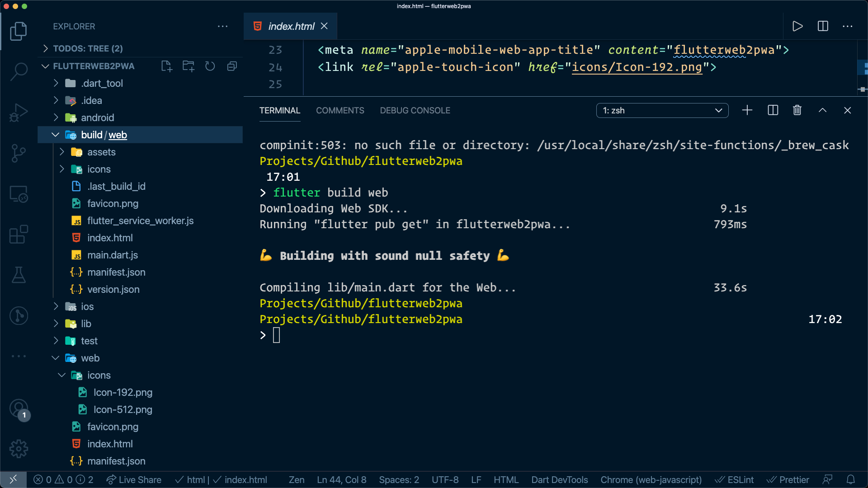Toggle split editor layout
The width and height of the screenshot is (868, 488).
pos(823,26)
